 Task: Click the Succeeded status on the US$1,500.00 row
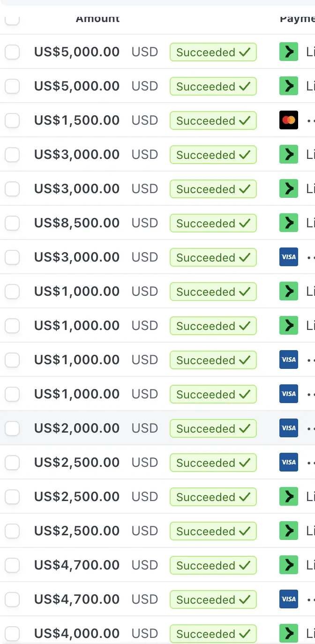click(213, 120)
